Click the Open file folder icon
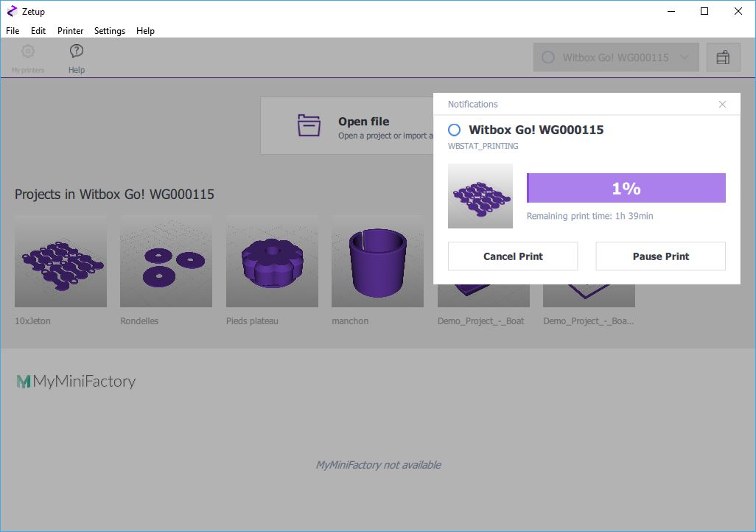Image resolution: width=756 pixels, height=532 pixels. (309, 125)
